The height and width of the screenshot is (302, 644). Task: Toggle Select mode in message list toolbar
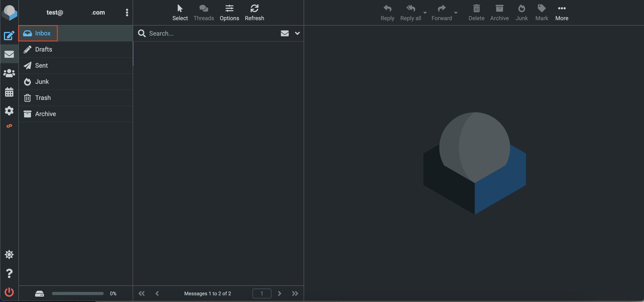tap(180, 13)
